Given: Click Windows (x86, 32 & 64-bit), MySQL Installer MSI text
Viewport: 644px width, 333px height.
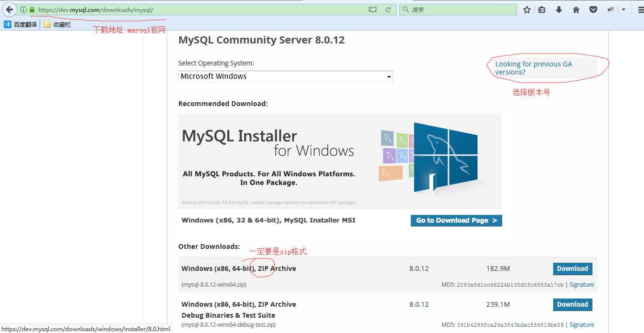Looking at the screenshot, I should click(268, 220).
